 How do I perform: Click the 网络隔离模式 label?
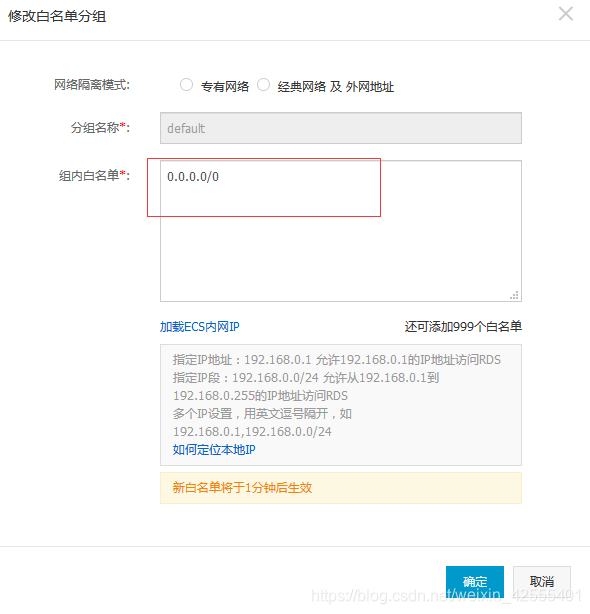pyautogui.click(x=92, y=85)
